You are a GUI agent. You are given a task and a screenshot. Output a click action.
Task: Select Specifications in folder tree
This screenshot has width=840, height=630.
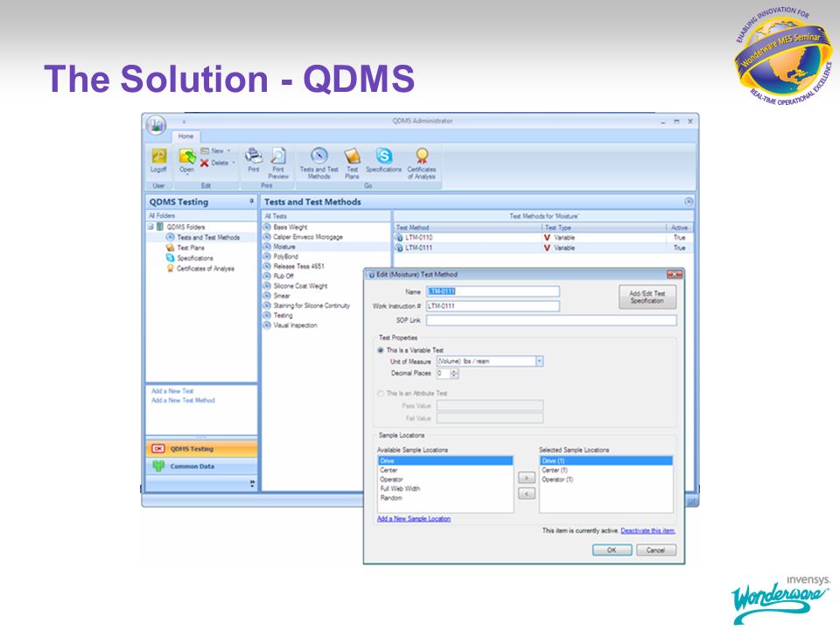pyautogui.click(x=195, y=258)
